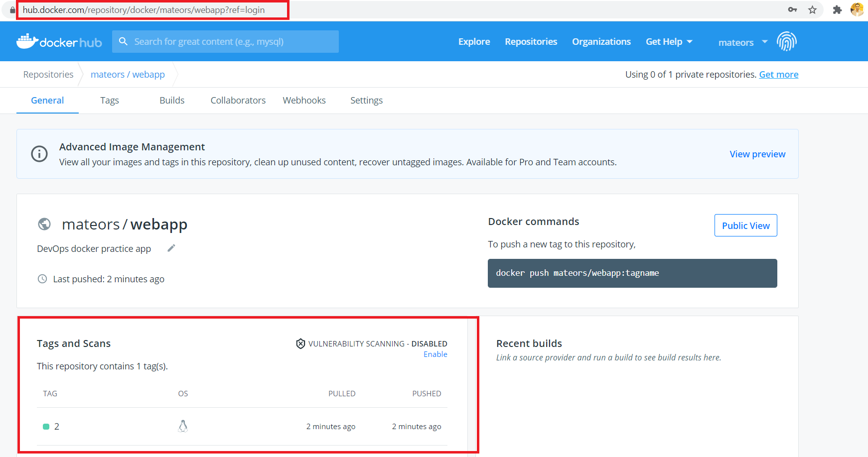This screenshot has width=868, height=457.
Task: Click the 'Last pushed: 2 minutes ago' text
Action: tap(109, 279)
